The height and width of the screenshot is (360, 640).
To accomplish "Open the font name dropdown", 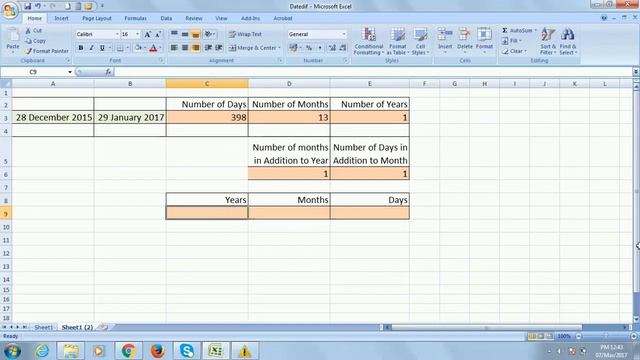I will tap(117, 34).
